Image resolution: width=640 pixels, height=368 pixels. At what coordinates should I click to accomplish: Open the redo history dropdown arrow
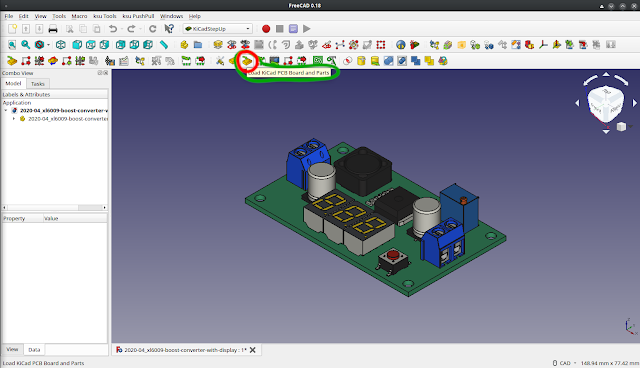click(140, 29)
